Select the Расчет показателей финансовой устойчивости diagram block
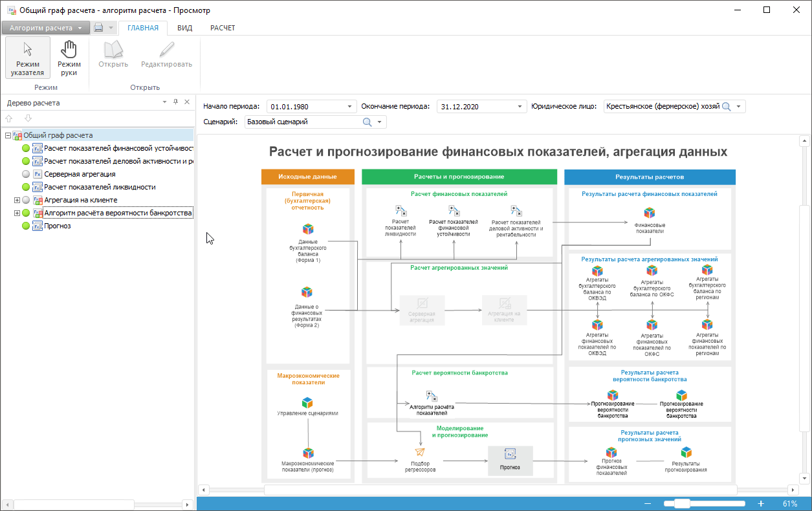Screen dimensions: 812x511 (x=454, y=221)
